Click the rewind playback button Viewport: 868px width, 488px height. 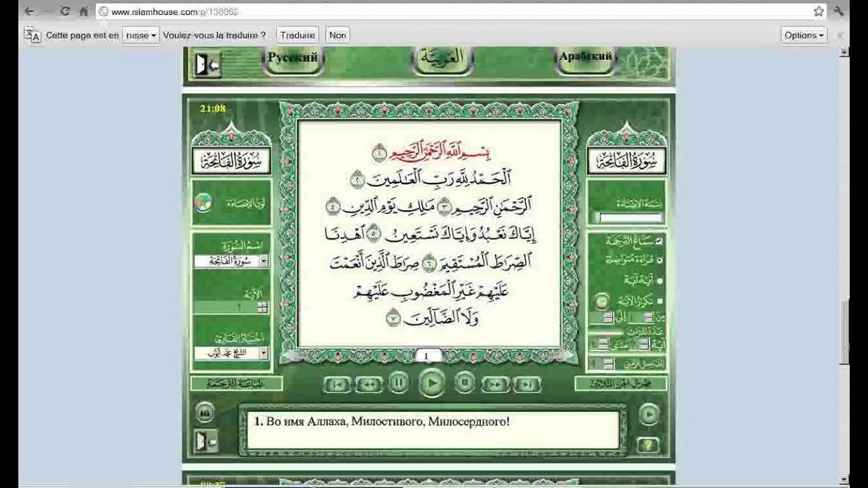pos(368,384)
